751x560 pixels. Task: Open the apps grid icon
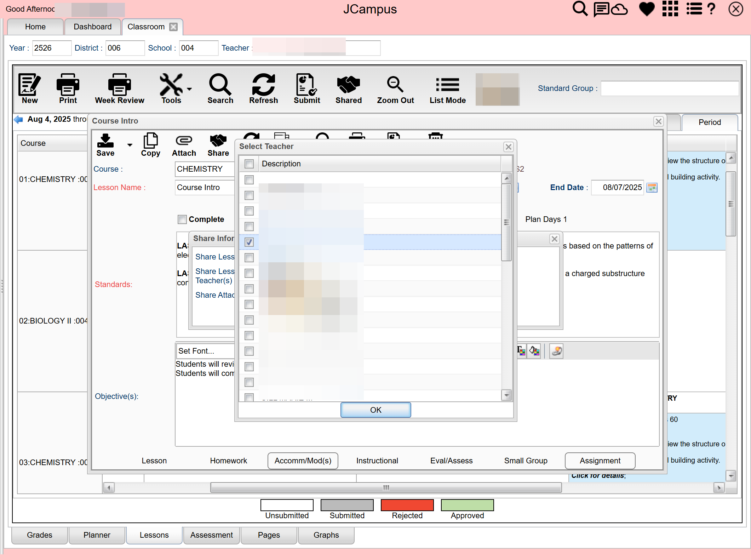[x=670, y=9]
